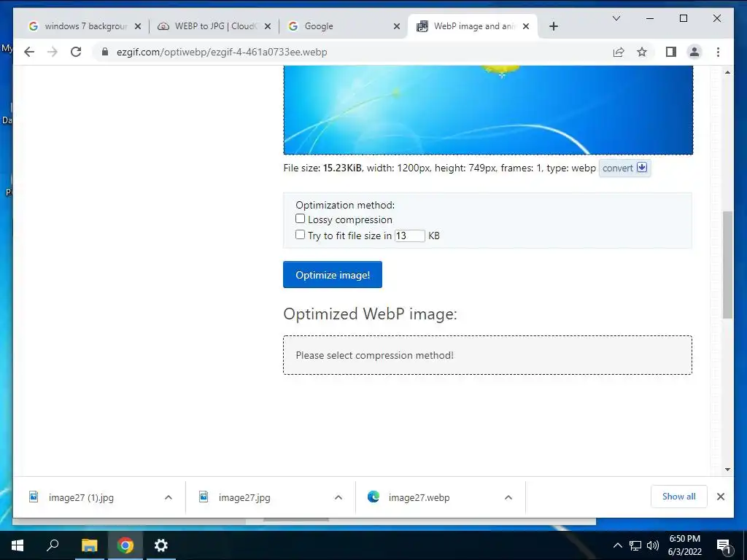Enable Try to fit file size checkbox
Image resolution: width=747 pixels, height=560 pixels.
(x=300, y=234)
